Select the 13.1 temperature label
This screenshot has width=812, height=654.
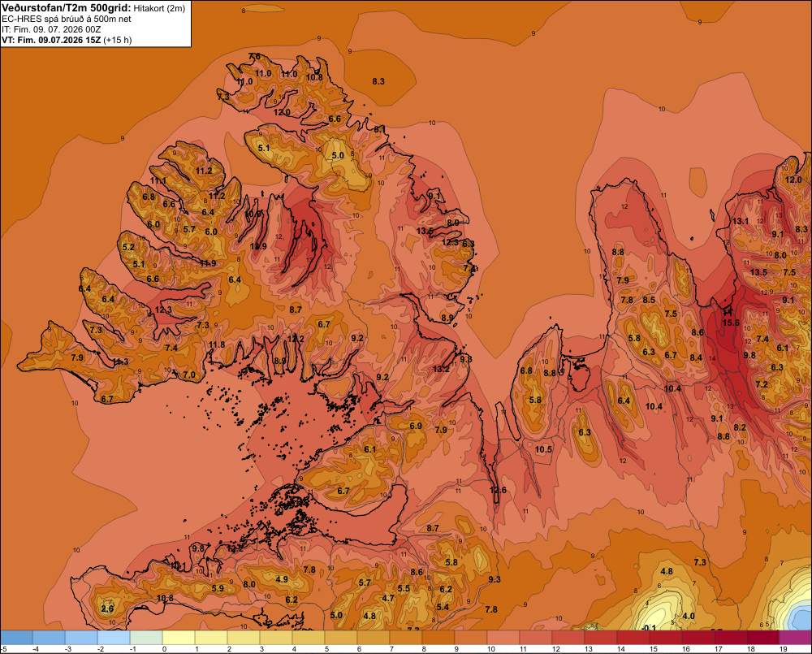[x=741, y=221]
